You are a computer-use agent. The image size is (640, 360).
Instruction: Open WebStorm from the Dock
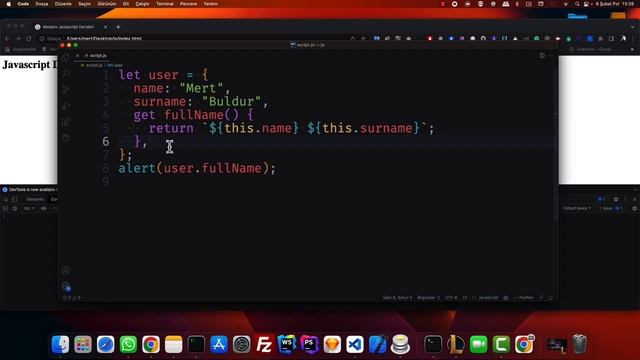point(287,344)
